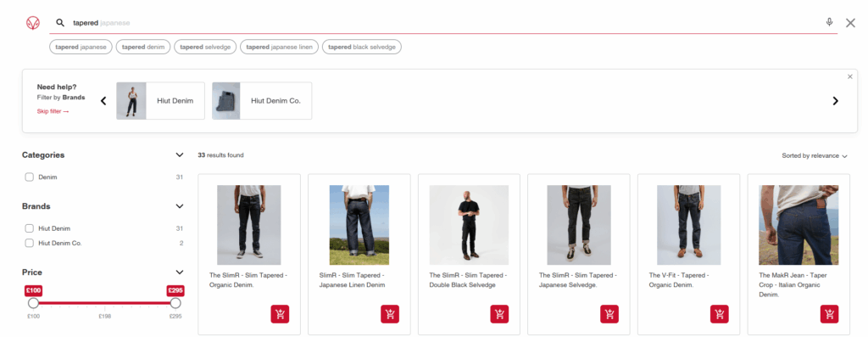The image size is (868, 337).
Task: Open the V-Fit Tapered product image
Action: (688, 224)
